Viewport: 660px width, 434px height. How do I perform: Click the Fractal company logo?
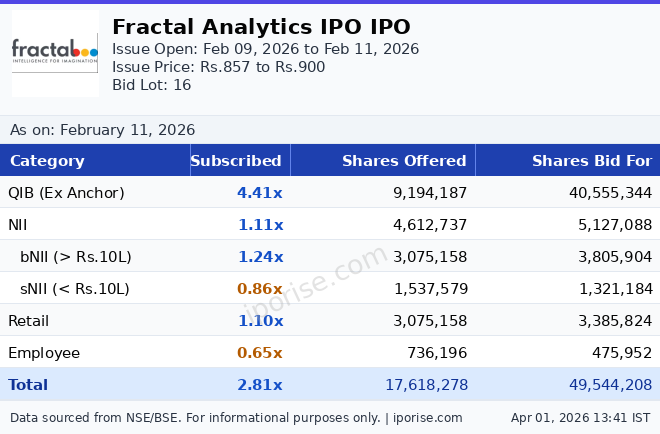pyautogui.click(x=55, y=53)
